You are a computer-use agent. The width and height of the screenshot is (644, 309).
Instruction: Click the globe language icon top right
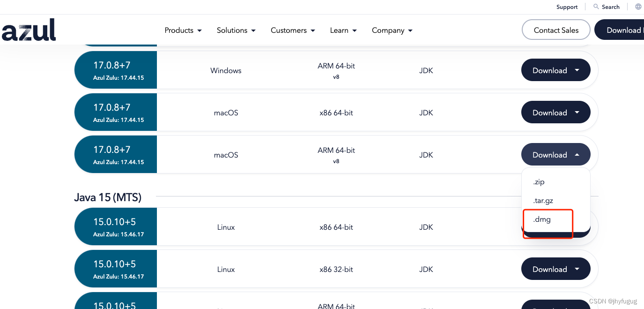[638, 7]
